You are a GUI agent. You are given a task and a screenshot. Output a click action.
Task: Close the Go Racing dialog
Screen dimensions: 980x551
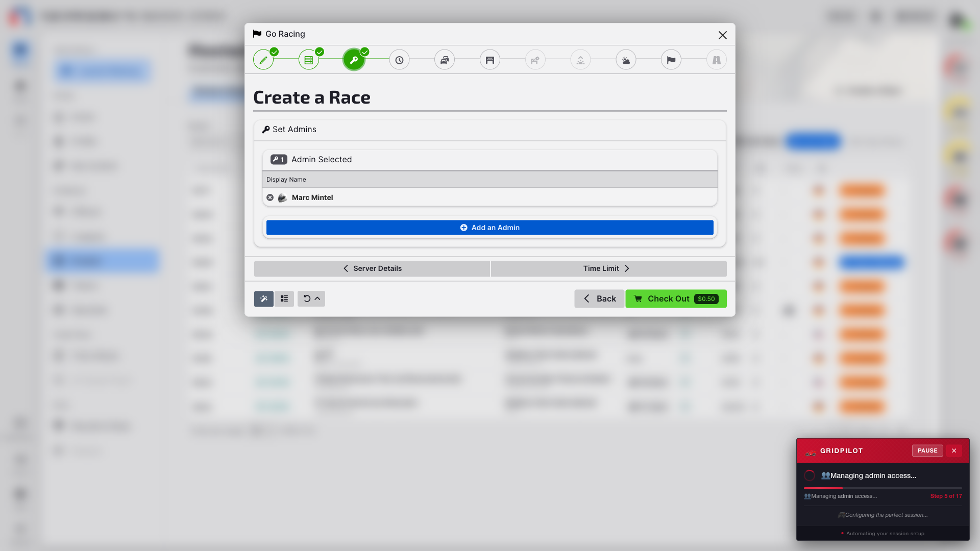722,35
